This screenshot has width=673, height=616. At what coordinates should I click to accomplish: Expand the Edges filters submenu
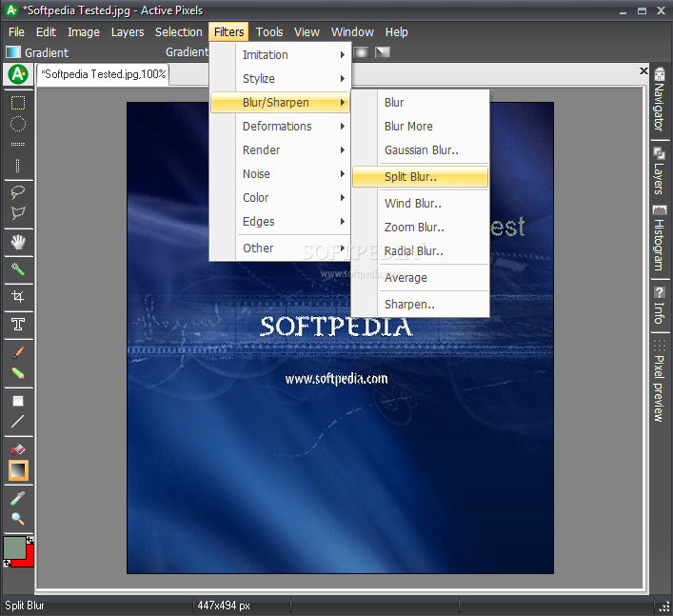click(280, 222)
